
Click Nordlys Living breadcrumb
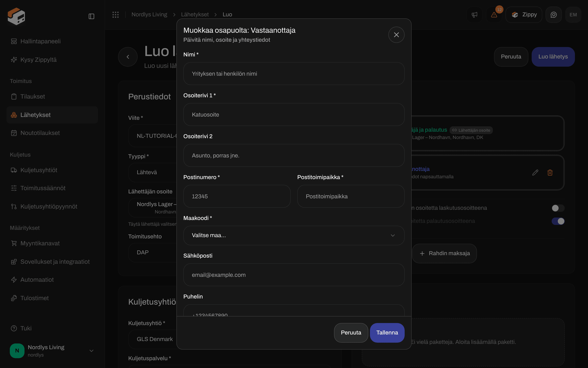coord(149,15)
